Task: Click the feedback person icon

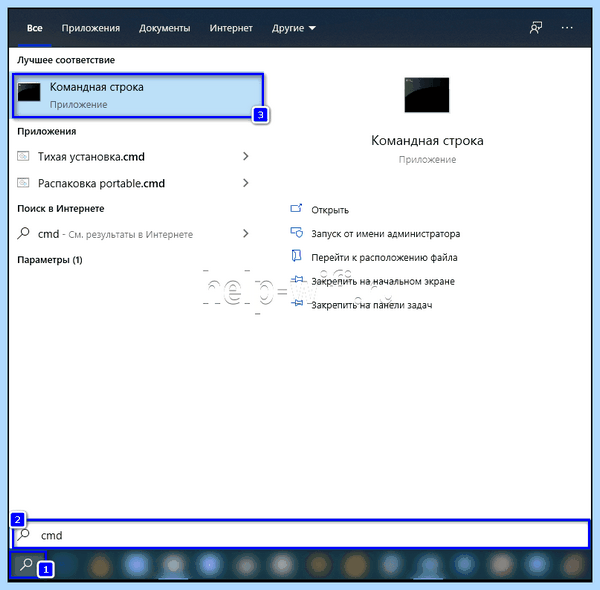Action: coord(536,28)
